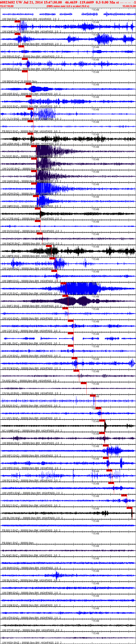136x644 pixels.
Task: Select the UW UWFH EHZ trace label
Action: click(32, 493)
